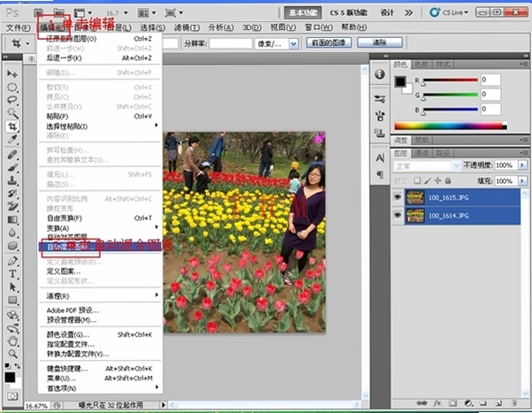Click the 100_1615.JPG layer thumbnail
Screen dimensions: 532x413
point(414,197)
